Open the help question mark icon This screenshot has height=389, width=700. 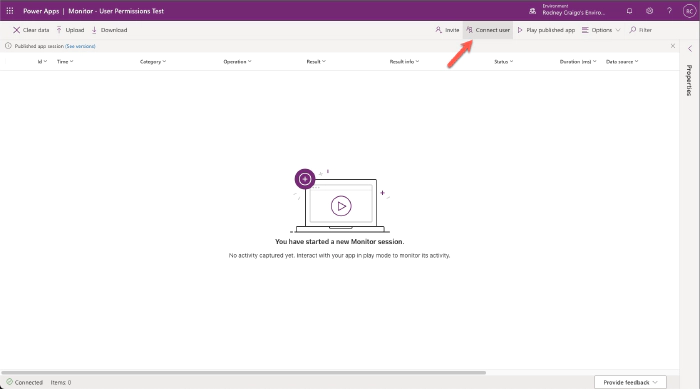tap(669, 11)
